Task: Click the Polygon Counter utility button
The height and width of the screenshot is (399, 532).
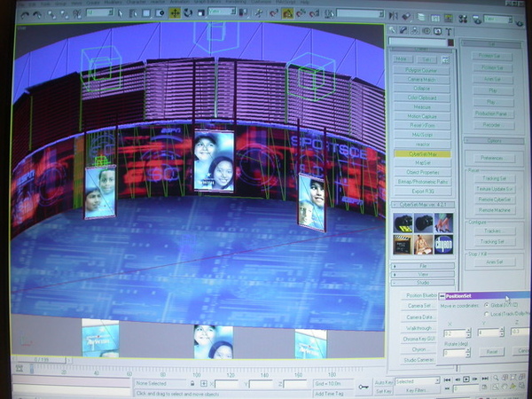Action: [x=421, y=70]
